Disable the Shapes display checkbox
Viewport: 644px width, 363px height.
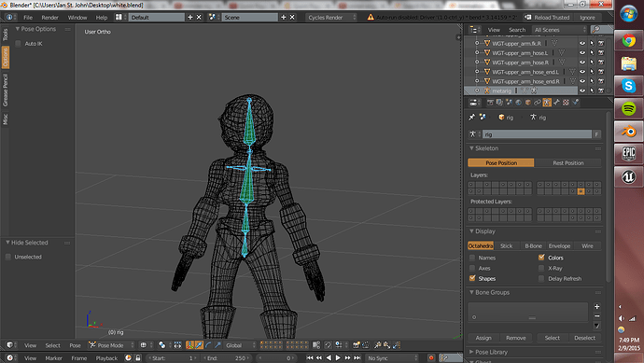pyautogui.click(x=472, y=278)
